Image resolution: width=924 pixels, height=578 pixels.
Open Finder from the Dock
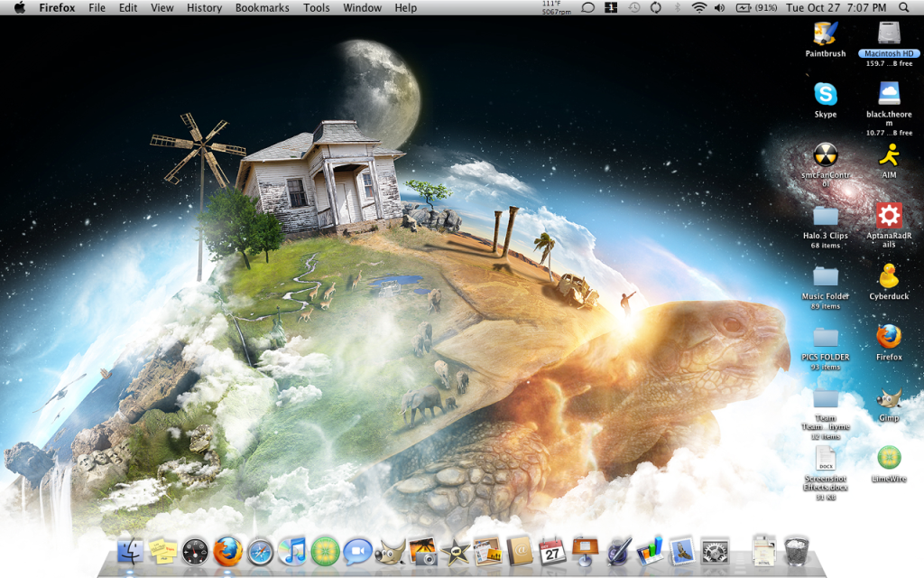pos(130,552)
